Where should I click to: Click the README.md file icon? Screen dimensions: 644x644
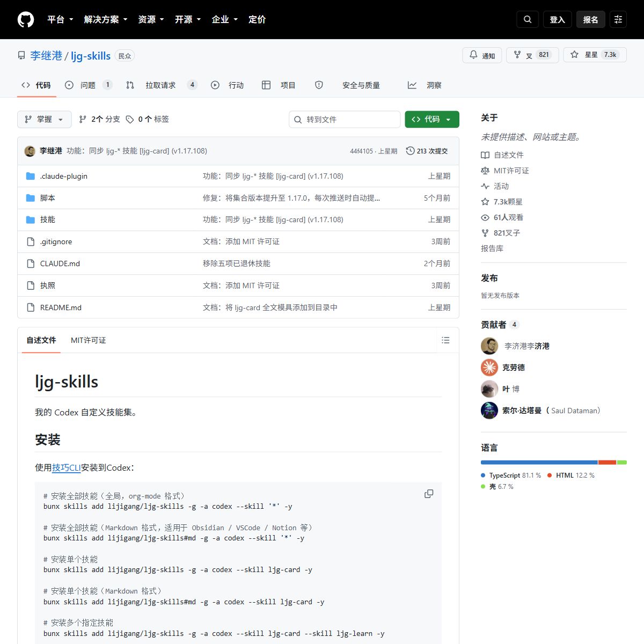[x=31, y=308]
